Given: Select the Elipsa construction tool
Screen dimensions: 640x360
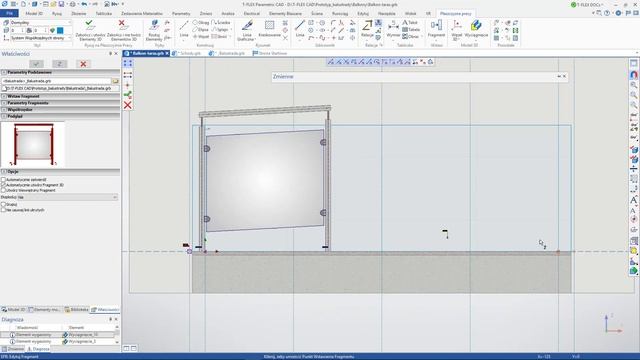Looking at the screenshot, I should [x=200, y=29].
